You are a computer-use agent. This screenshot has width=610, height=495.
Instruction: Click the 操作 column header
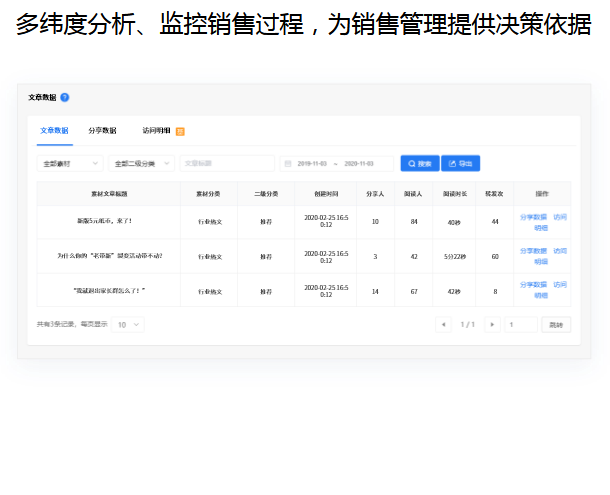(542, 194)
